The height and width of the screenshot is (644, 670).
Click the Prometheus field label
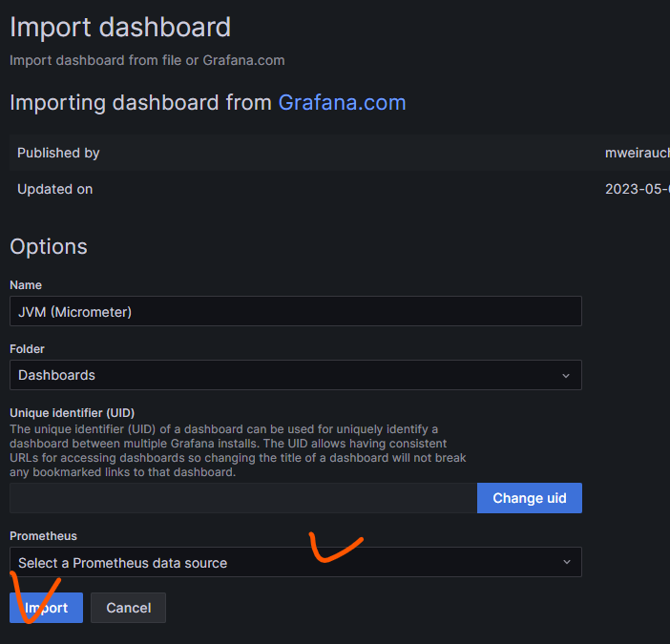43,536
